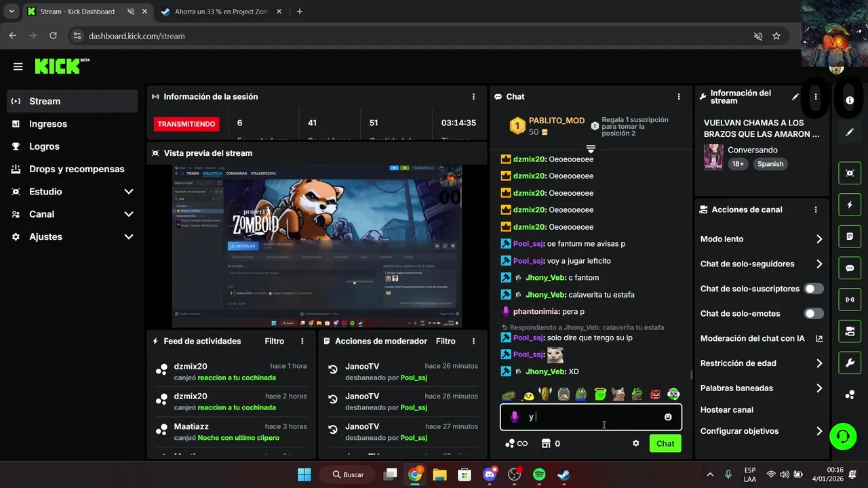The height and width of the screenshot is (488, 868).
Task: Open the shop icon showing 0
Action: click(x=550, y=443)
